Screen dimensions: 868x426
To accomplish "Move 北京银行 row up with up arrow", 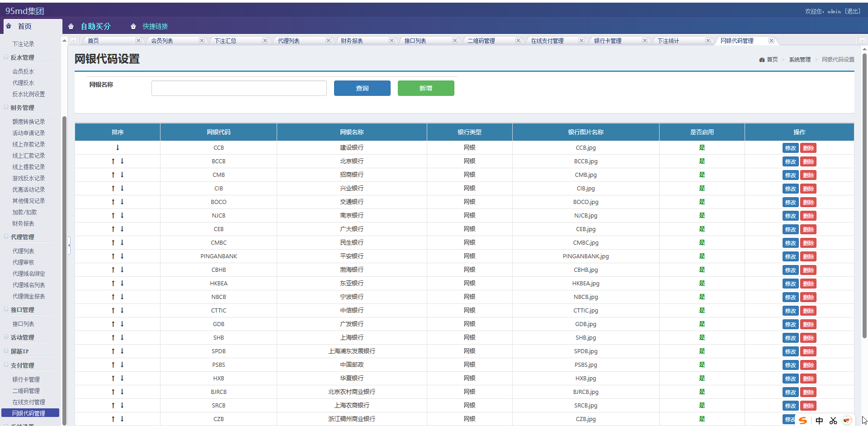I will [113, 161].
